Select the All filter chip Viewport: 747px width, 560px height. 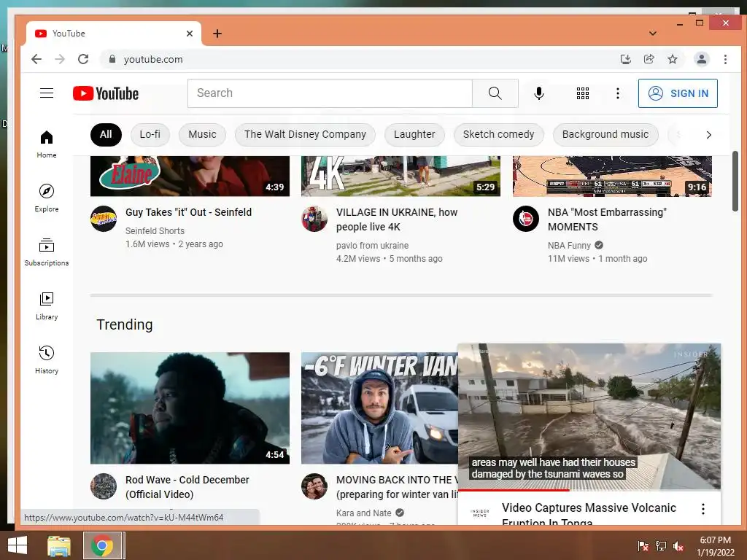[x=106, y=134]
